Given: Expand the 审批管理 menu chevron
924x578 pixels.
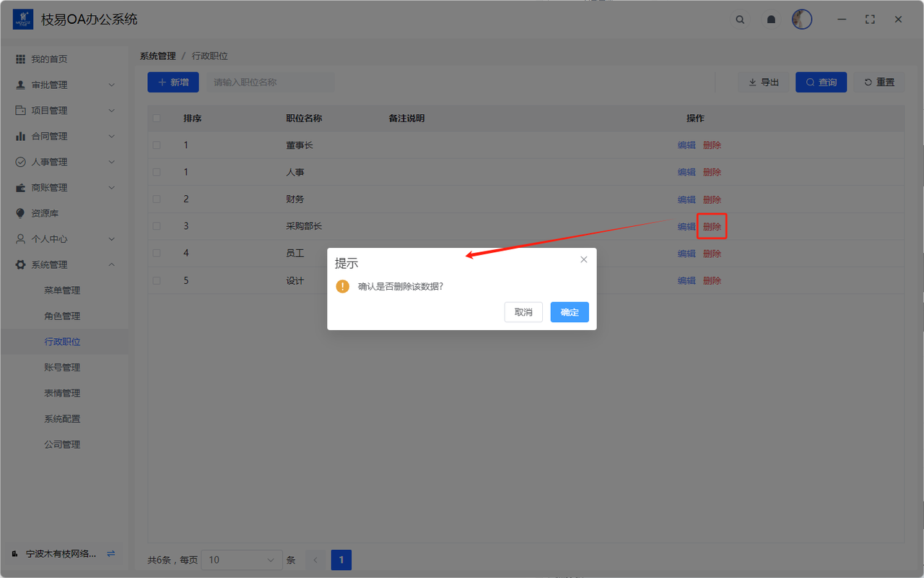Looking at the screenshot, I should pyautogui.click(x=111, y=85).
